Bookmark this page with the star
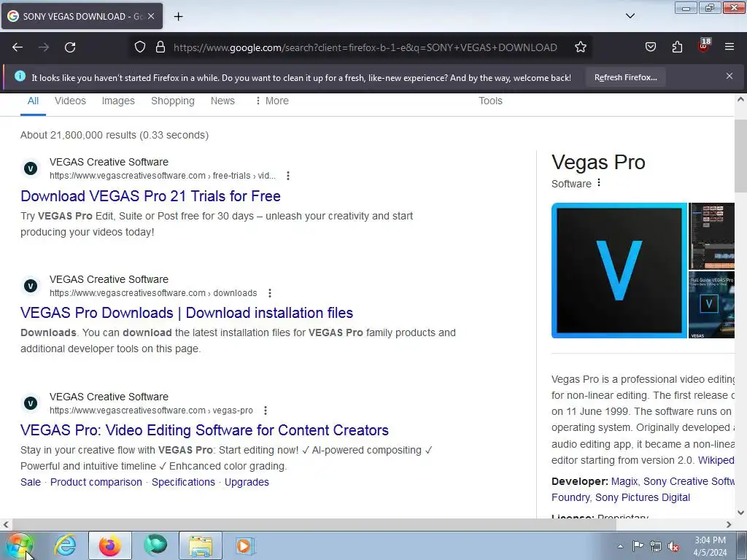 pos(580,47)
